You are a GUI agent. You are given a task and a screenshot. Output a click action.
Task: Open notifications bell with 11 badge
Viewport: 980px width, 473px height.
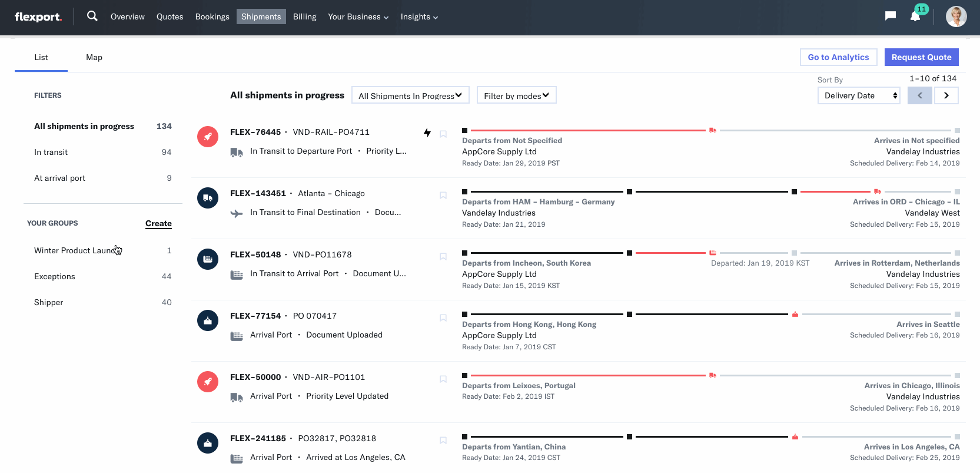coord(915,16)
